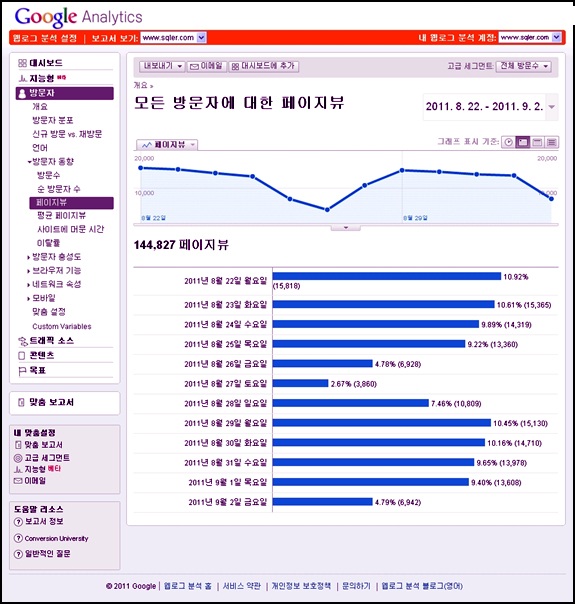575x604 pixels.
Task: Click the Conversion University link
Action: point(57,539)
